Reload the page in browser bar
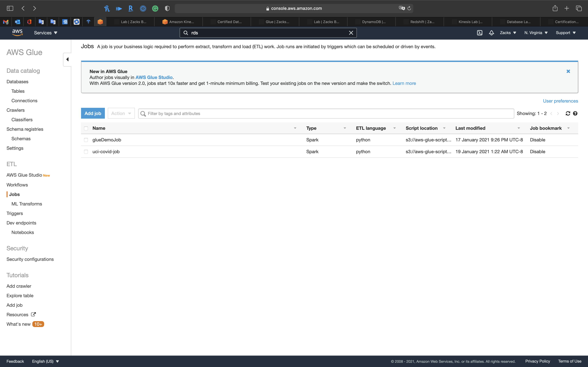The height and width of the screenshot is (367, 588). pos(409,8)
